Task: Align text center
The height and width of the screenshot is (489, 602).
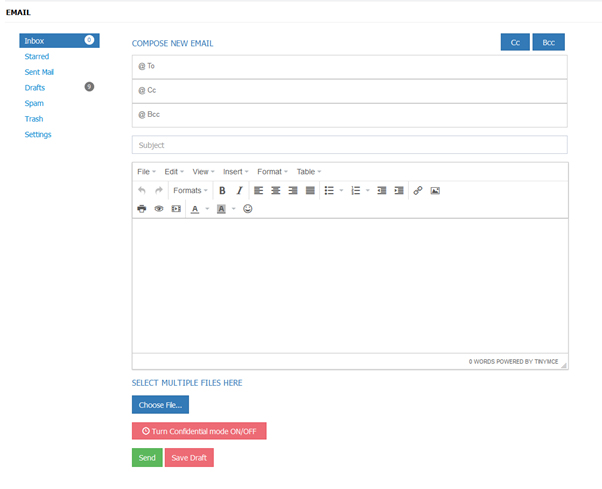Action: (276, 190)
